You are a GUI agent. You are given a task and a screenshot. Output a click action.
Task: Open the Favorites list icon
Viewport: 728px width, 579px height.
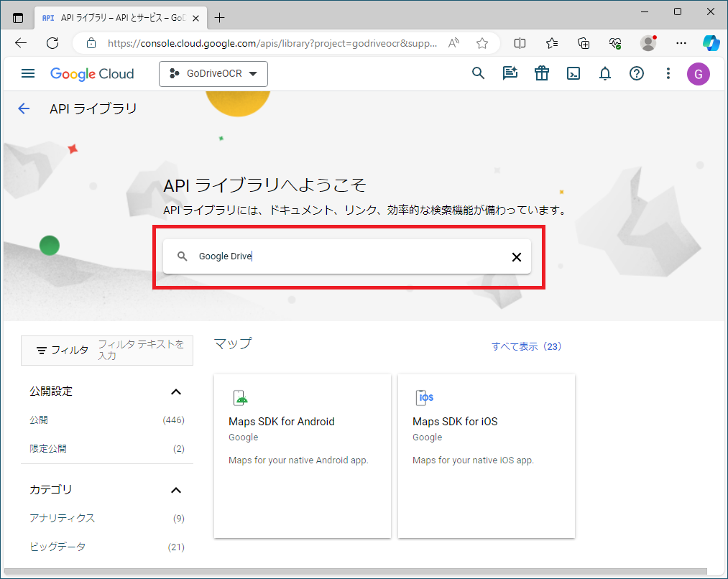coord(552,43)
